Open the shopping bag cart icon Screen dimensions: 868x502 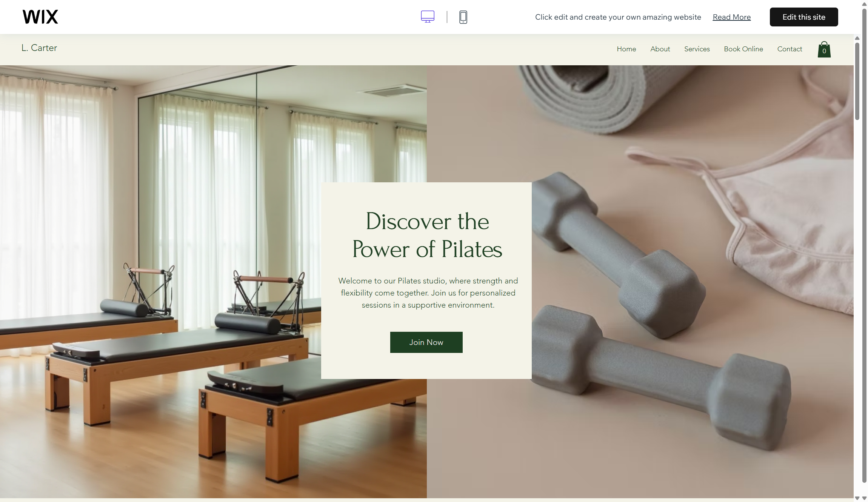click(824, 49)
